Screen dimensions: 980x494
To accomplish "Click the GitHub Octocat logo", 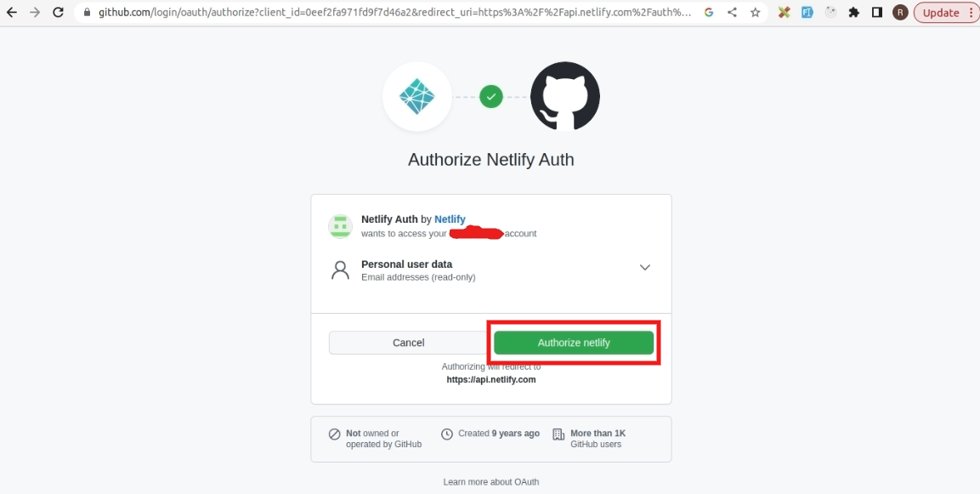I will 565,96.
